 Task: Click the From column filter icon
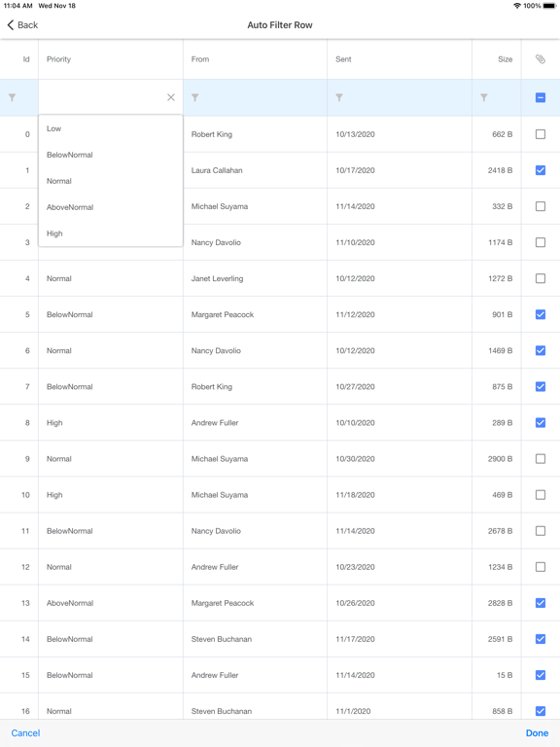[195, 97]
